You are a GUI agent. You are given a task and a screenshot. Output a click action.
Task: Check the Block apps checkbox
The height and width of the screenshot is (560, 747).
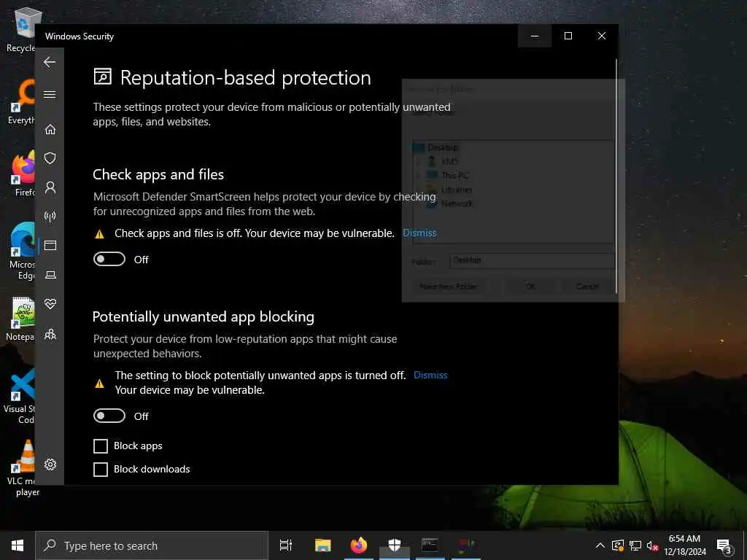pyautogui.click(x=101, y=446)
